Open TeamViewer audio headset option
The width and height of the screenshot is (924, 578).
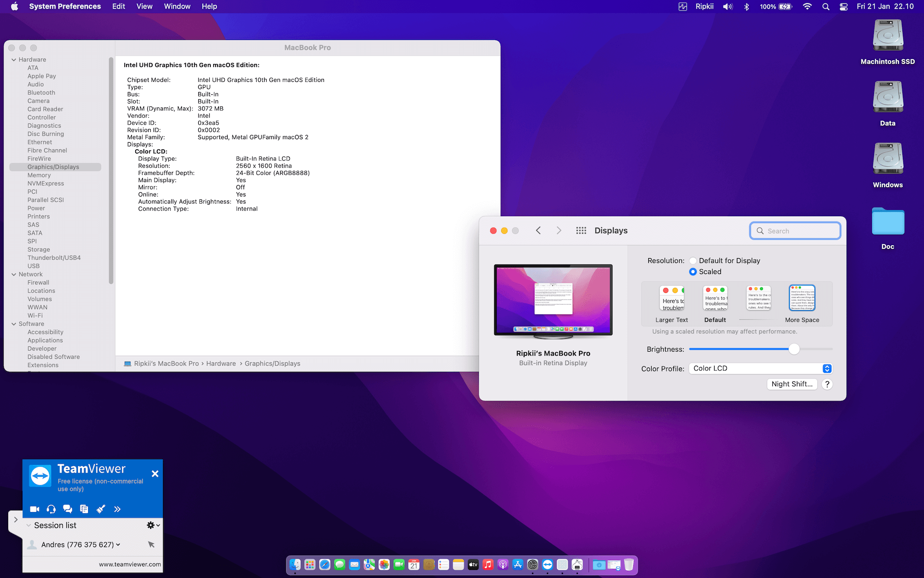pyautogui.click(x=51, y=509)
